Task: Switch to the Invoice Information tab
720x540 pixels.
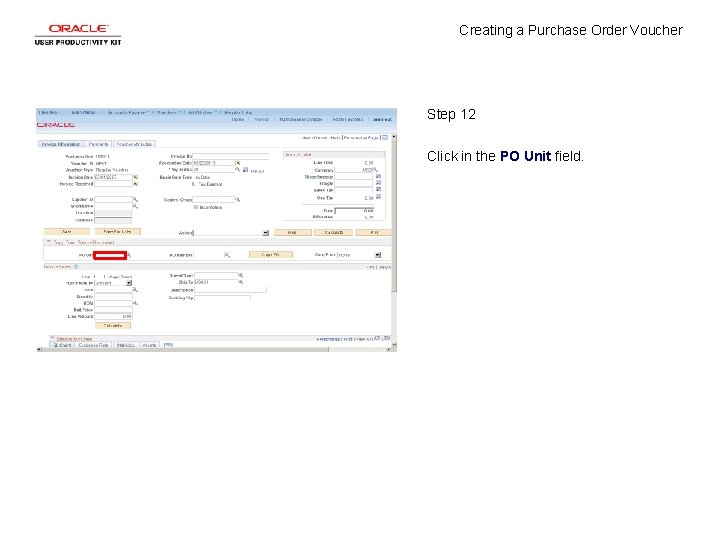Action: pos(61,144)
